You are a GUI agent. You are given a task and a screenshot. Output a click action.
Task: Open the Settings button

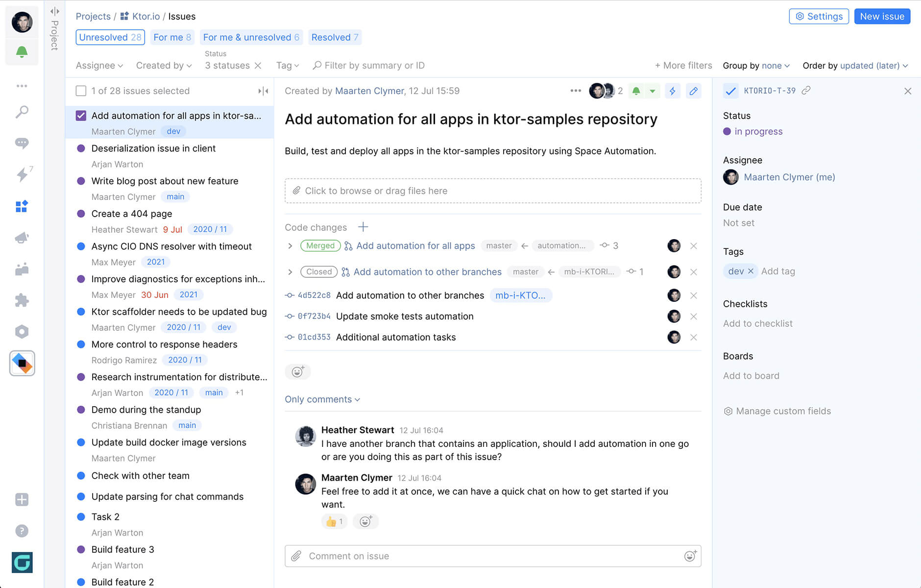819,16
